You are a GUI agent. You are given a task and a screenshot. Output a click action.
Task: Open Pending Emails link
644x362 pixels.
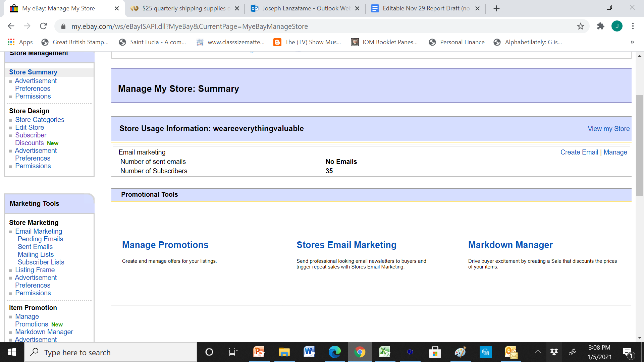(x=40, y=239)
